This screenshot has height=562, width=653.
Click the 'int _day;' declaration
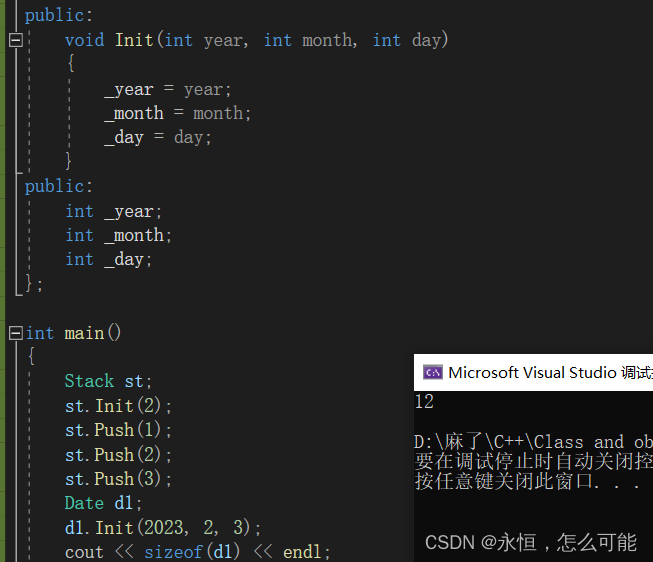coord(109,260)
